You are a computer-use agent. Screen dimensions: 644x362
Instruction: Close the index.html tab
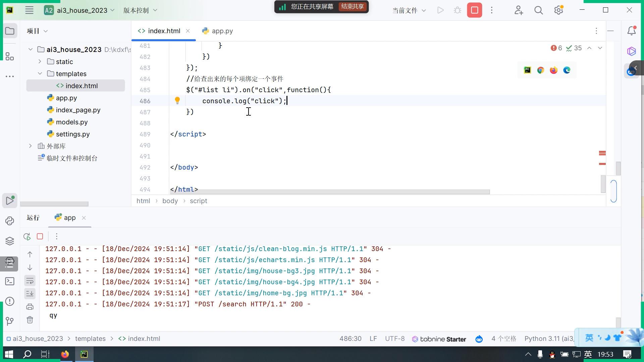click(x=188, y=31)
